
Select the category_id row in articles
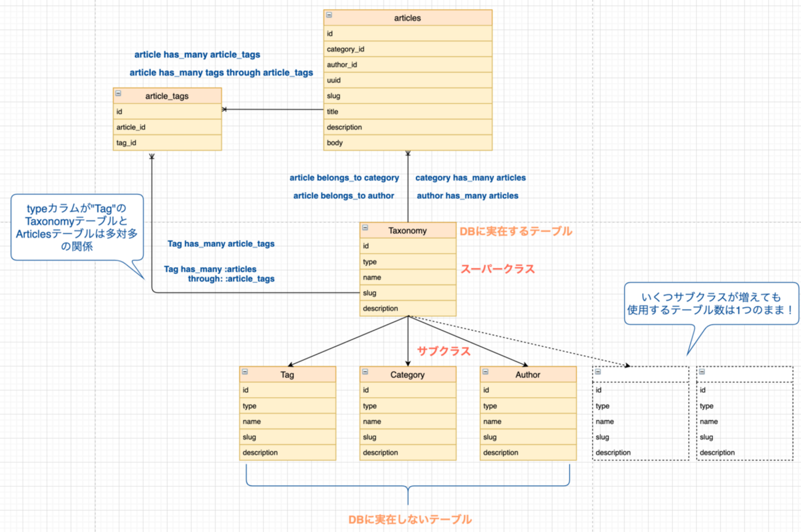pyautogui.click(x=408, y=49)
